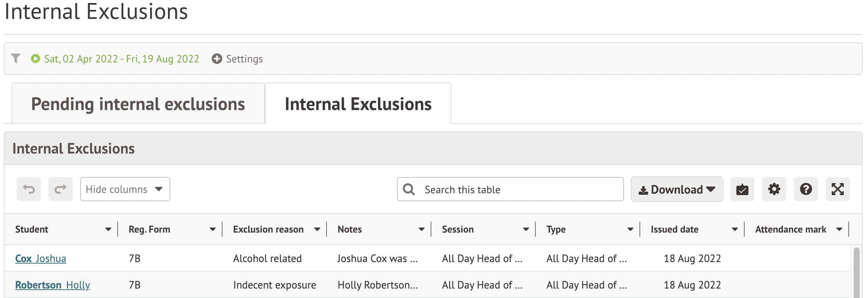
Task: Open the Hide columns dropdown
Action: pos(125,189)
